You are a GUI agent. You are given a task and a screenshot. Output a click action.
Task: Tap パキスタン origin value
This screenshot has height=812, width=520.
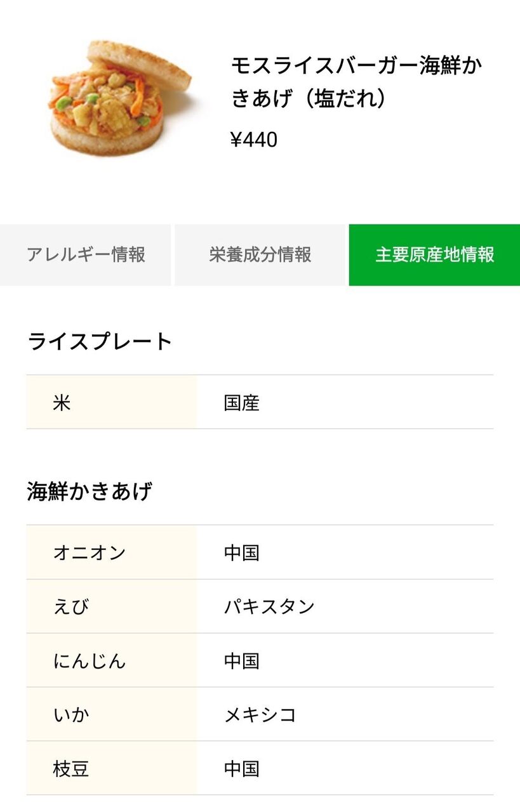[269, 606]
